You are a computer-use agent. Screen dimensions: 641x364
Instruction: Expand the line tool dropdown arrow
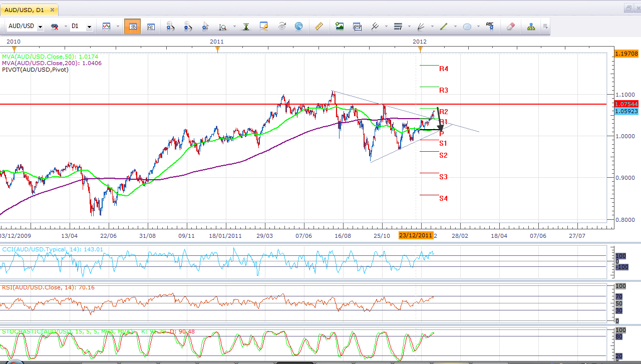coord(455,27)
